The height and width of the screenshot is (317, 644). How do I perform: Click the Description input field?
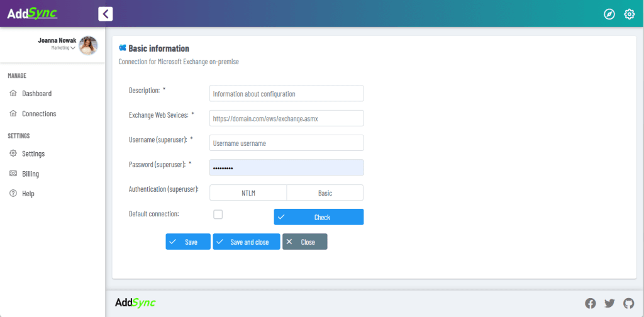pyautogui.click(x=286, y=94)
